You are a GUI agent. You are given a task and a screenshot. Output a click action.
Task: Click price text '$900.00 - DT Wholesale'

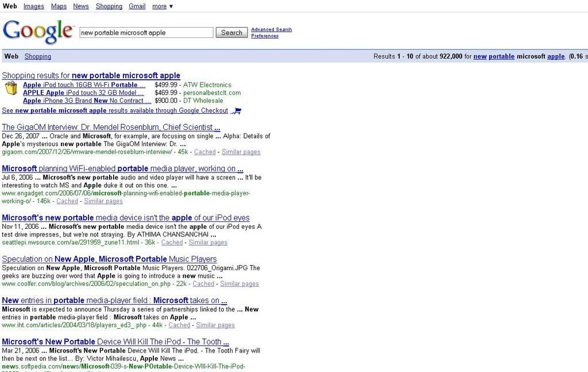point(188,101)
